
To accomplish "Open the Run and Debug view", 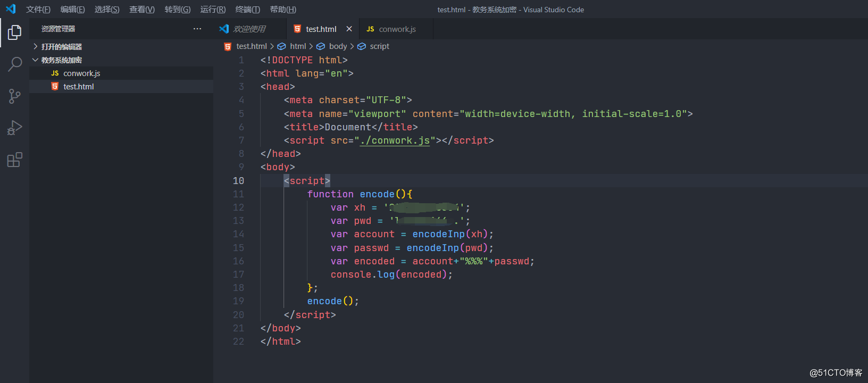I will pos(14,128).
